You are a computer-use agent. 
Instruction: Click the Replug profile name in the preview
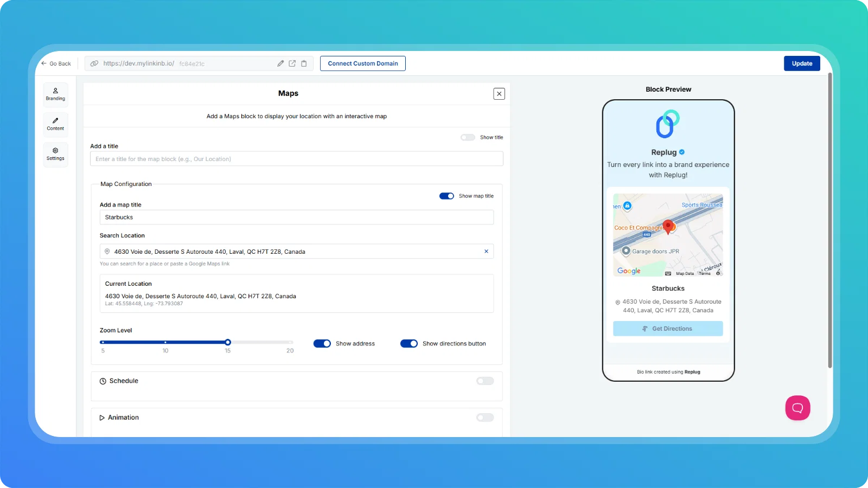[x=663, y=152]
